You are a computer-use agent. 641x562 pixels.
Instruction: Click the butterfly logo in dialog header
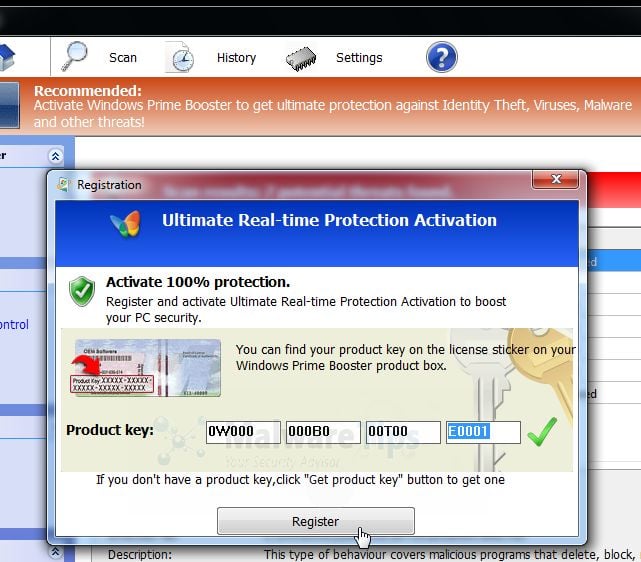tap(126, 224)
